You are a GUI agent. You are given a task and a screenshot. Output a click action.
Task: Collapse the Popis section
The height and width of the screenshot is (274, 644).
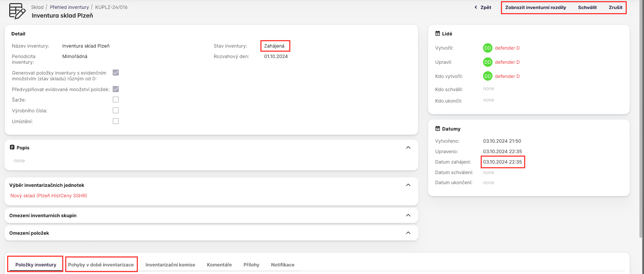coord(408,148)
